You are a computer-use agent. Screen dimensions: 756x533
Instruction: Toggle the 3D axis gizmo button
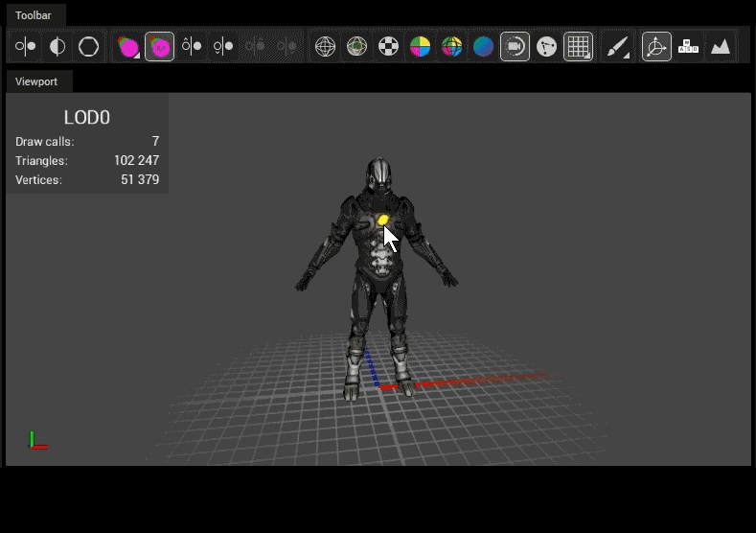coord(656,46)
